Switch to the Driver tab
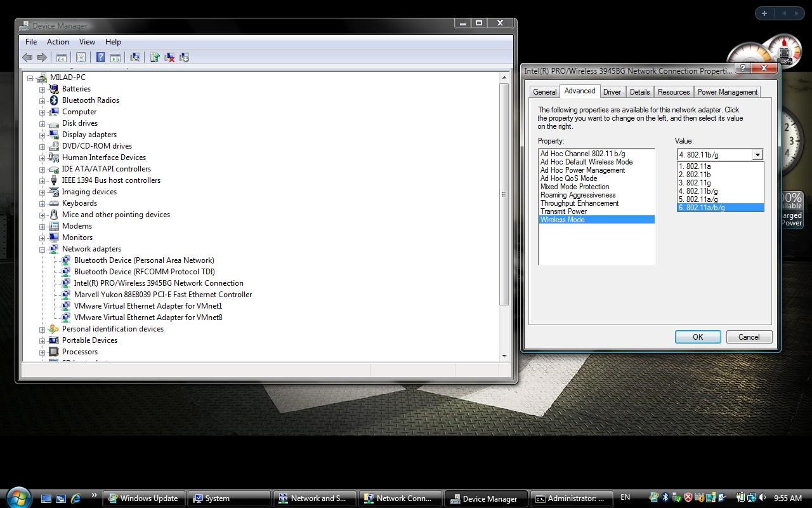812x508 pixels. click(x=612, y=92)
